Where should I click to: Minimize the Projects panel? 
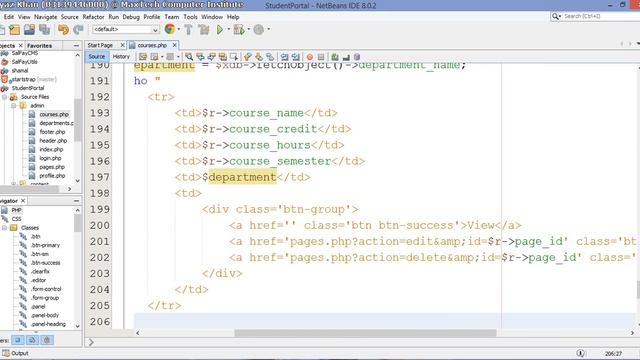76,46
